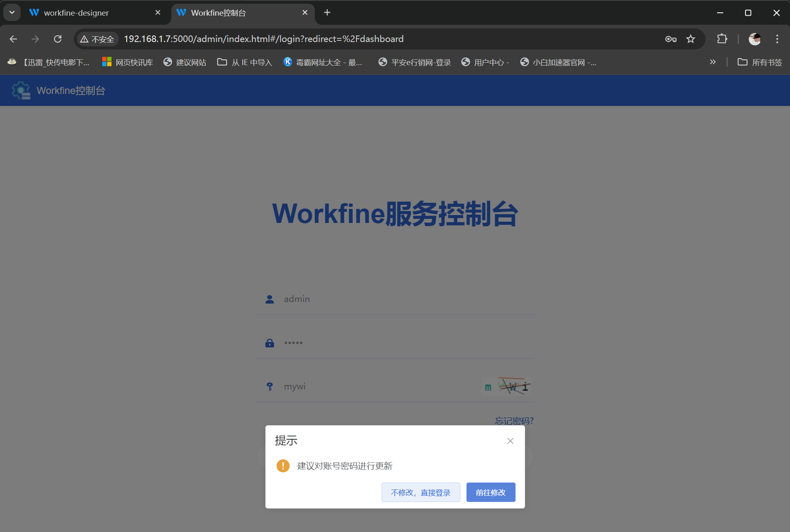The width and height of the screenshot is (790, 532).
Task: Expand hidden bookmarks with double chevron
Action: [713, 62]
